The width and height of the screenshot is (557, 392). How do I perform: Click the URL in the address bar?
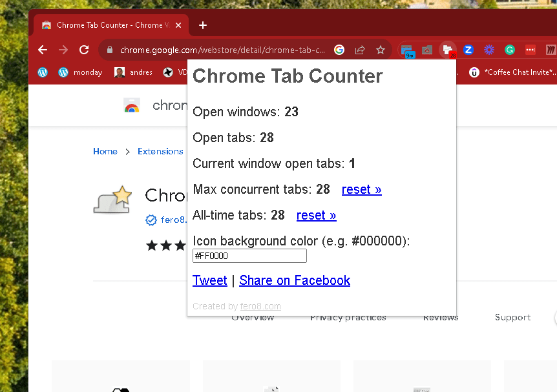click(222, 50)
